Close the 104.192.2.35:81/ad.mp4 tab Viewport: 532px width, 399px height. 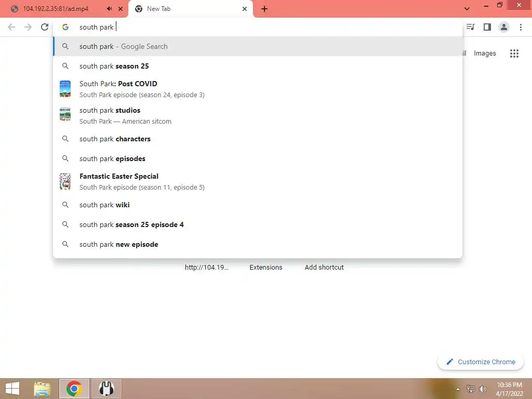(121, 9)
